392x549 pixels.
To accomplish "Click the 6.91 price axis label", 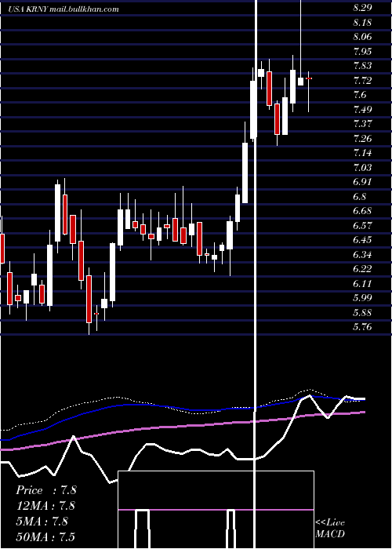I will [362, 182].
